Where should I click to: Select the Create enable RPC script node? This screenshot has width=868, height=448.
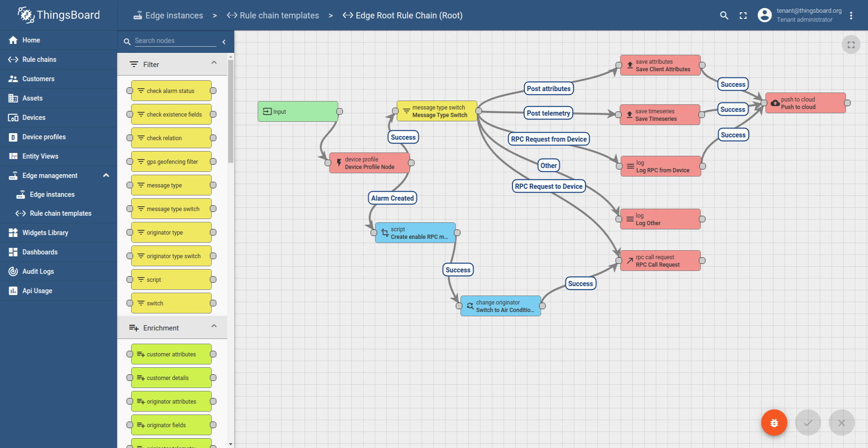[x=416, y=233]
